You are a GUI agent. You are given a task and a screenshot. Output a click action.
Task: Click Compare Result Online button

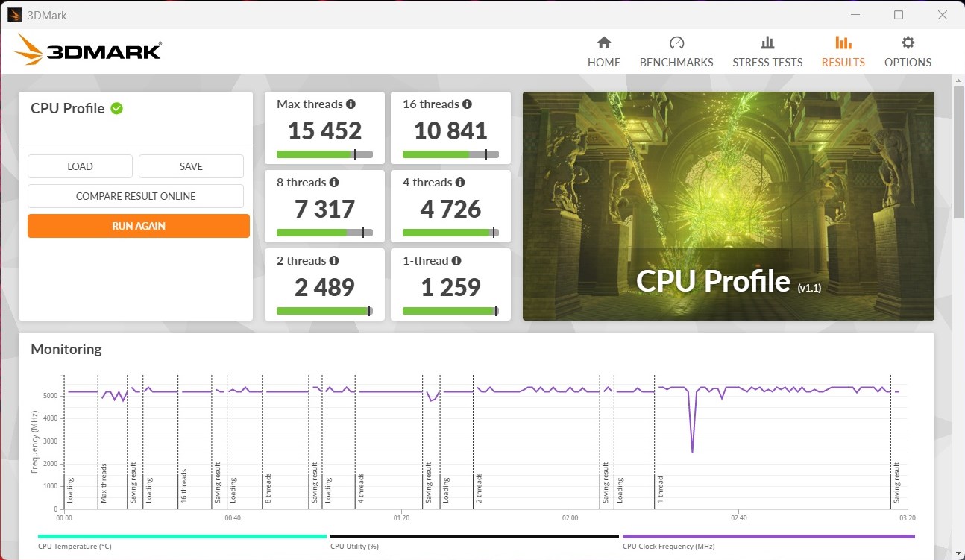click(x=136, y=196)
